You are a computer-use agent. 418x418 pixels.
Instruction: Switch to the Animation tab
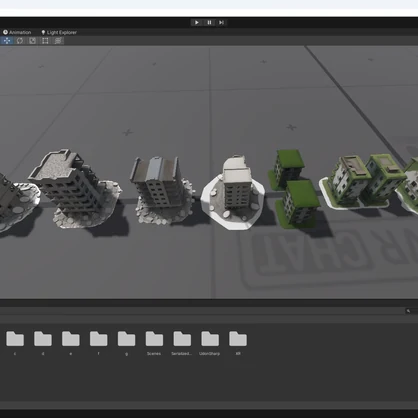coord(17,32)
